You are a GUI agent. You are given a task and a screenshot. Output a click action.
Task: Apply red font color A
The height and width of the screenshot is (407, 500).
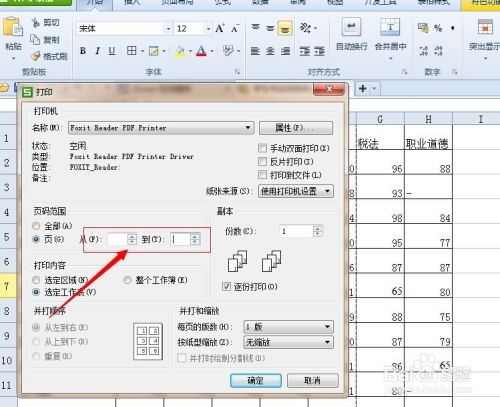coord(201,51)
